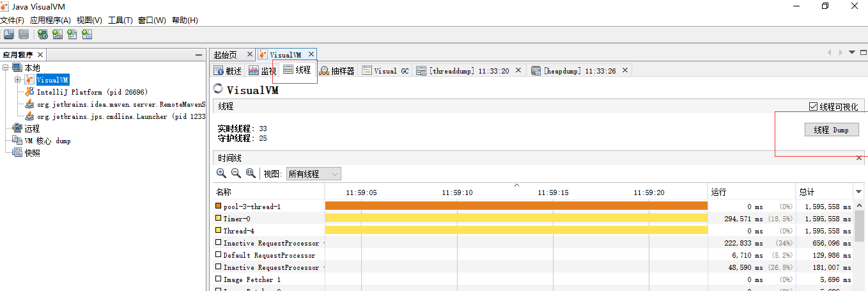Switch to the 抽样器 tab

coord(337,71)
